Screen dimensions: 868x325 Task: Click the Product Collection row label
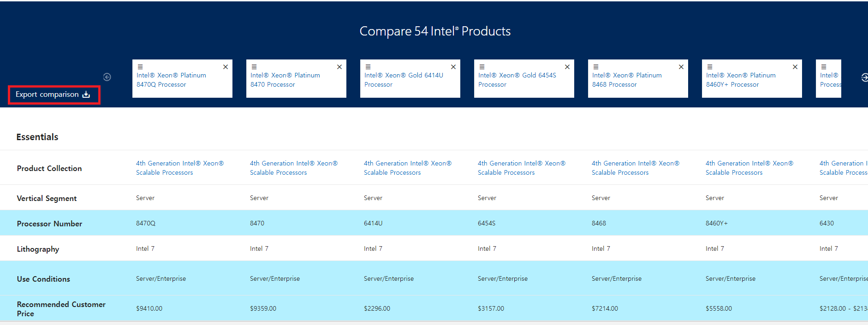49,168
